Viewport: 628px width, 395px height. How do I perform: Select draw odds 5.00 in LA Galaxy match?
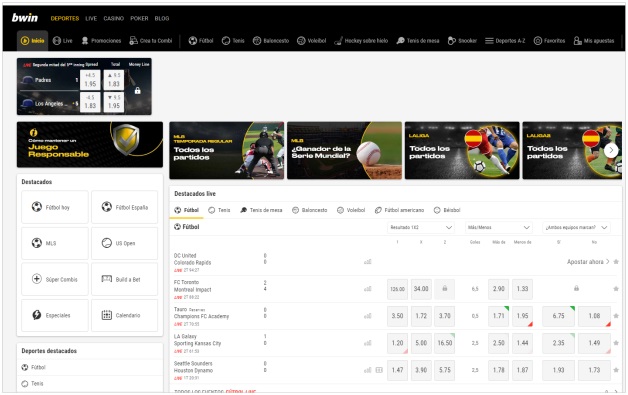pyautogui.click(x=421, y=343)
